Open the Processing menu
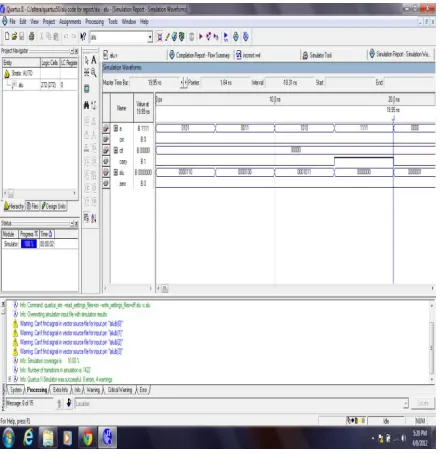This screenshot has width=440, height=454. pyautogui.click(x=94, y=22)
